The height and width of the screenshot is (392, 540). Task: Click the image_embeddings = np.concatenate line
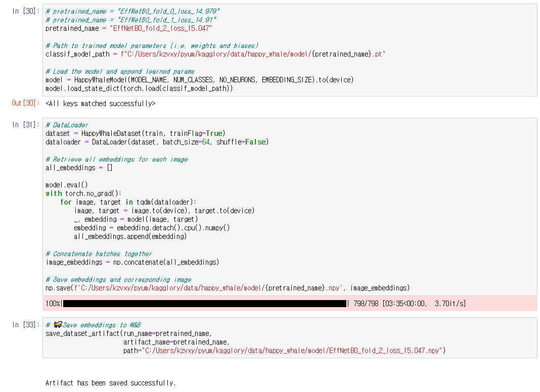tap(132, 263)
